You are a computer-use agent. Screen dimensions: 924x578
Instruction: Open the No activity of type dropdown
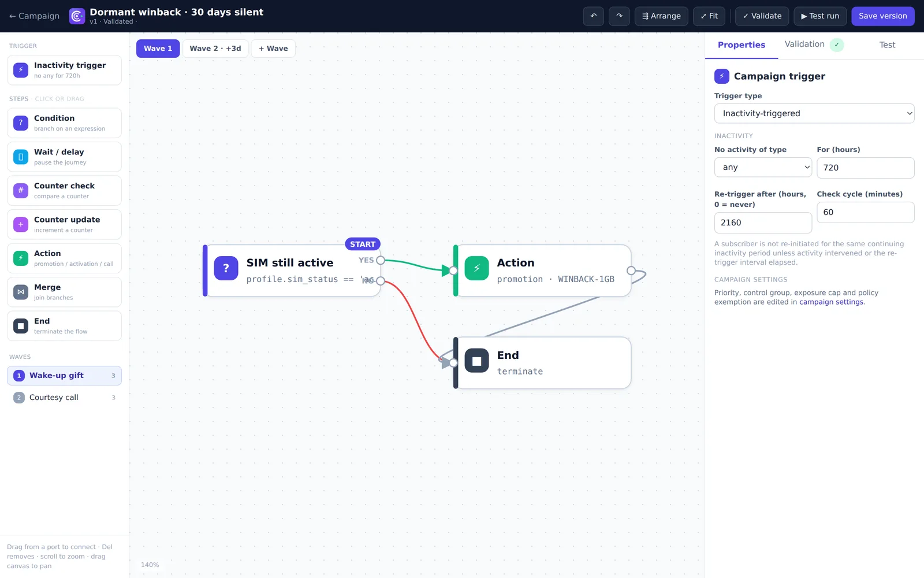[763, 167]
